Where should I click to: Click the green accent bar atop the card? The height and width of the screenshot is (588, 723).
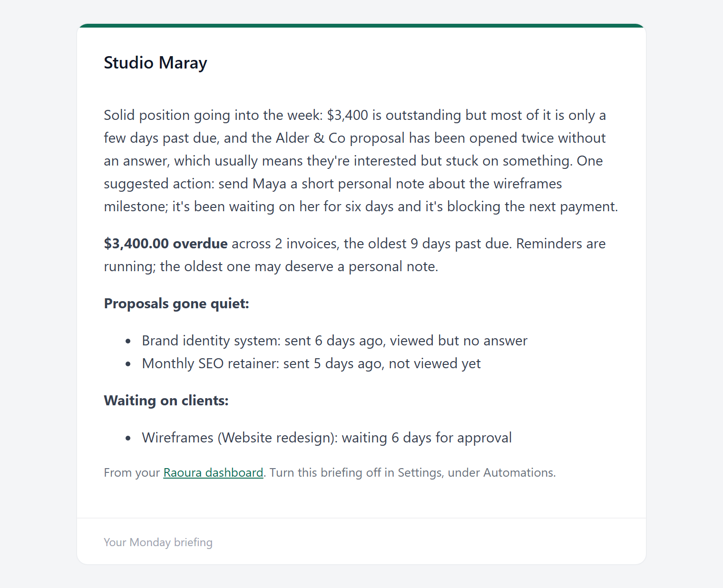[361, 26]
